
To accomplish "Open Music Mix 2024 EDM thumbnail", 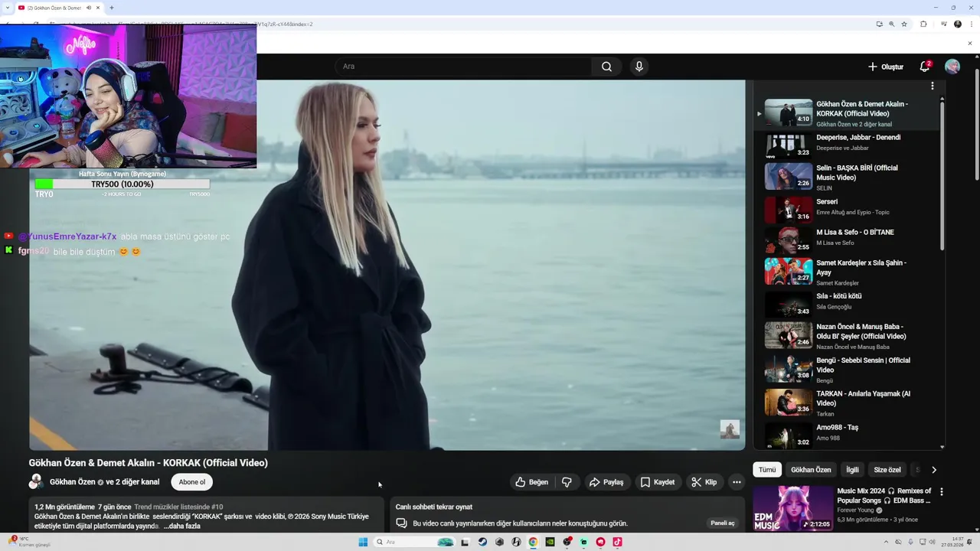I will coord(792,509).
